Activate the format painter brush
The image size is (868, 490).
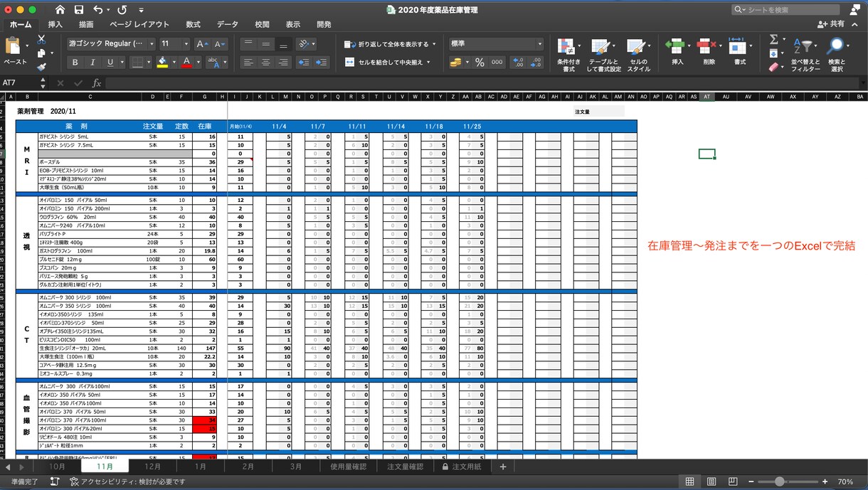pos(41,66)
